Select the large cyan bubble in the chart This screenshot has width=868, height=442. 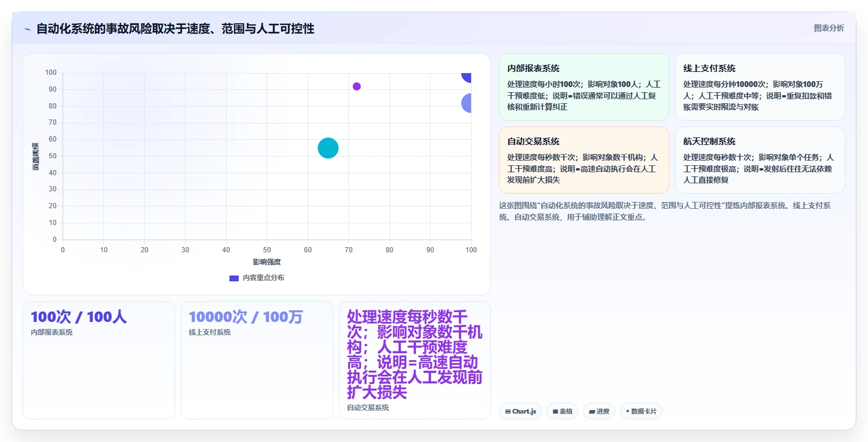point(328,148)
